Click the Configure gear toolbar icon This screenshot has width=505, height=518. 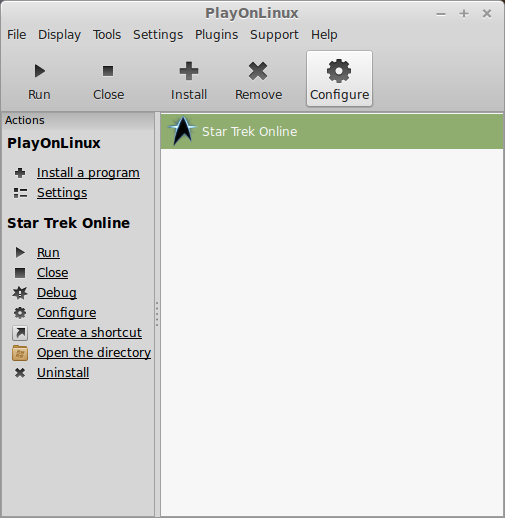[339, 71]
